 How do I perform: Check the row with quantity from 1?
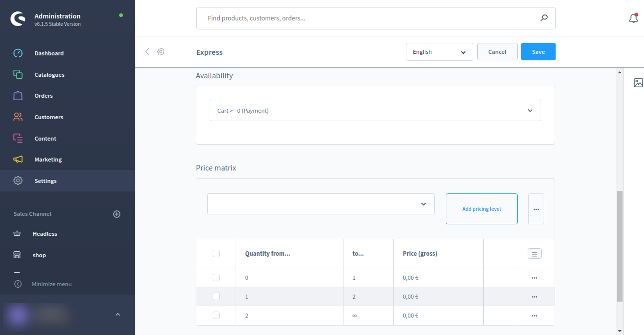[216, 296]
